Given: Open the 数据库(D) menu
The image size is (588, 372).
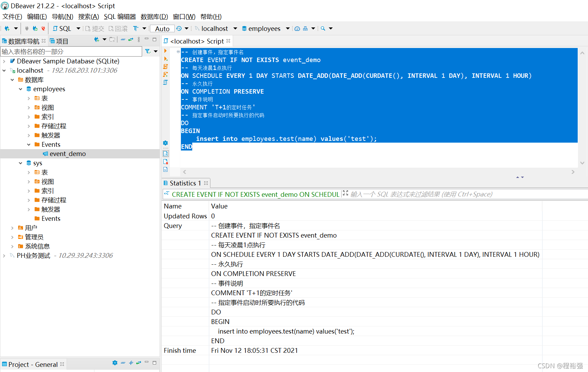Looking at the screenshot, I should point(154,16).
